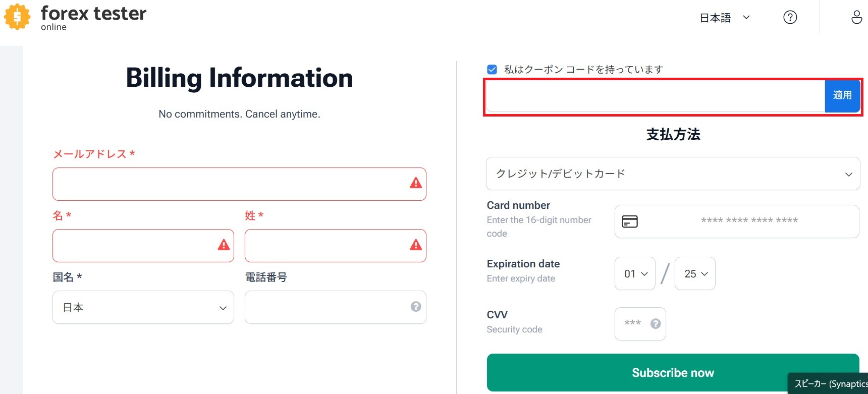Click the phone number help icon
The image size is (868, 394).
415,307
